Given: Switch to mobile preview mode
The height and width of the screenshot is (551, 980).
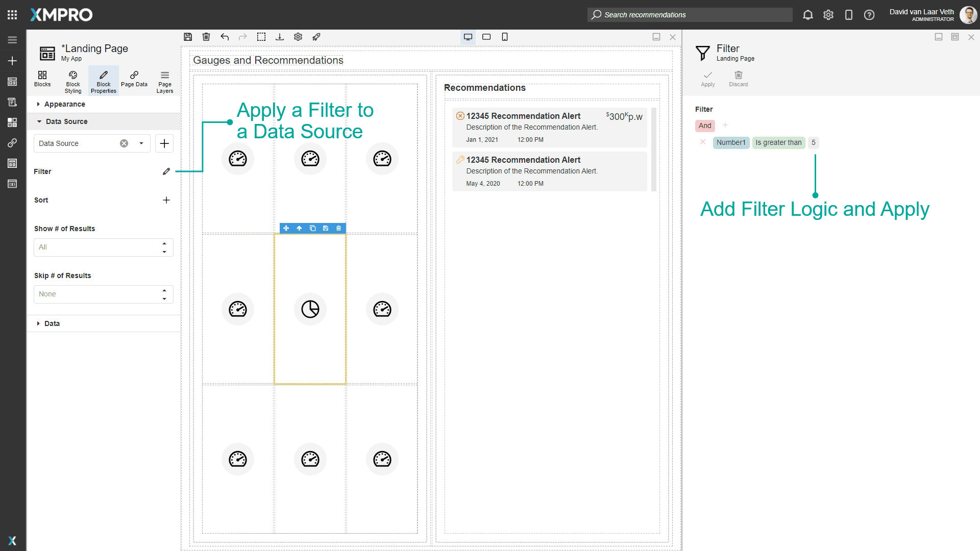Looking at the screenshot, I should 505,37.
